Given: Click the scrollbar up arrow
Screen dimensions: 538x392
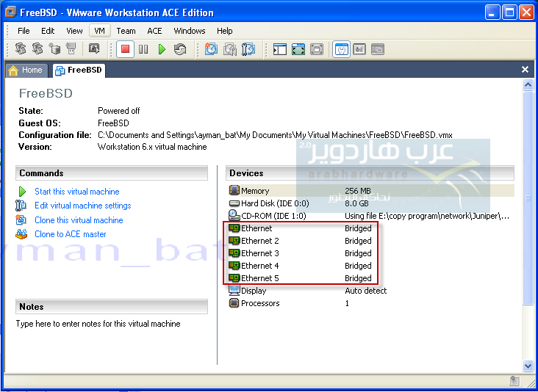Looking at the screenshot, I should click(528, 84).
